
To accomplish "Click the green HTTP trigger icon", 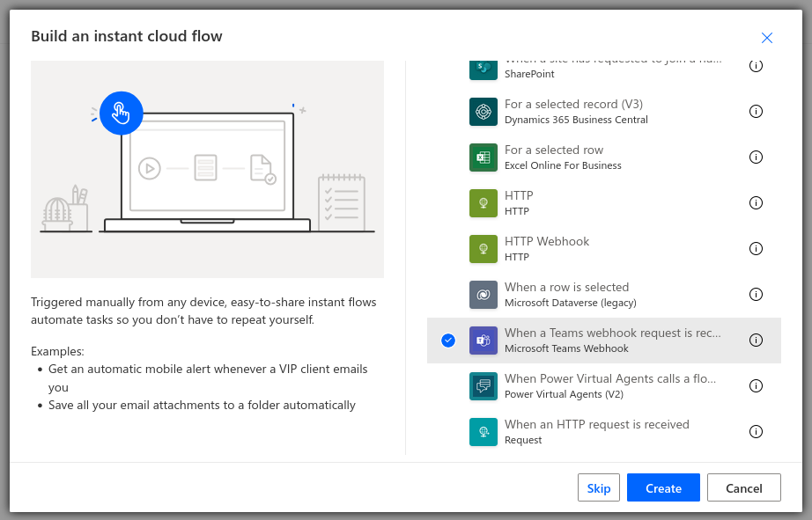I will pos(484,203).
